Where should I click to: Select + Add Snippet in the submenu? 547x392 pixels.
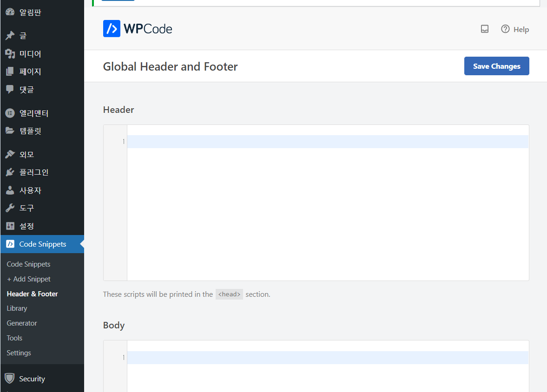coord(29,279)
